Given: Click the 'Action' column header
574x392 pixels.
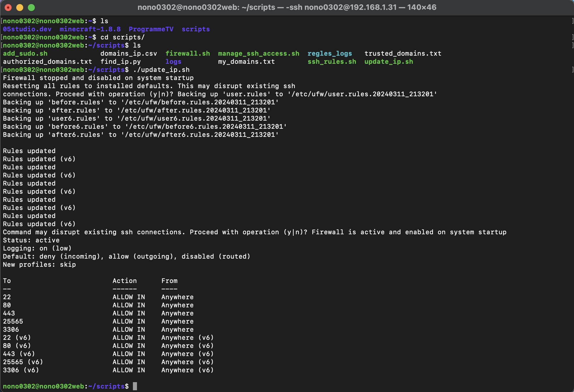Looking at the screenshot, I should pos(125,281).
